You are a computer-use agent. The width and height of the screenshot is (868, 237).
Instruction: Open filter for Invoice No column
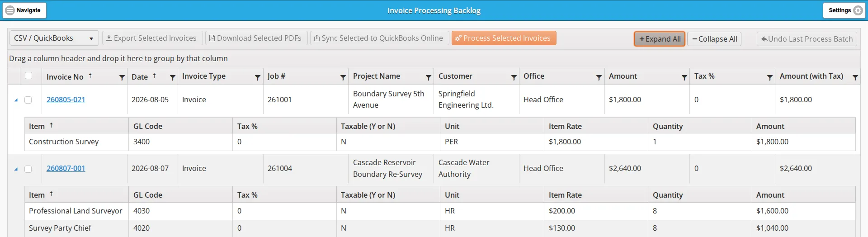(122, 78)
